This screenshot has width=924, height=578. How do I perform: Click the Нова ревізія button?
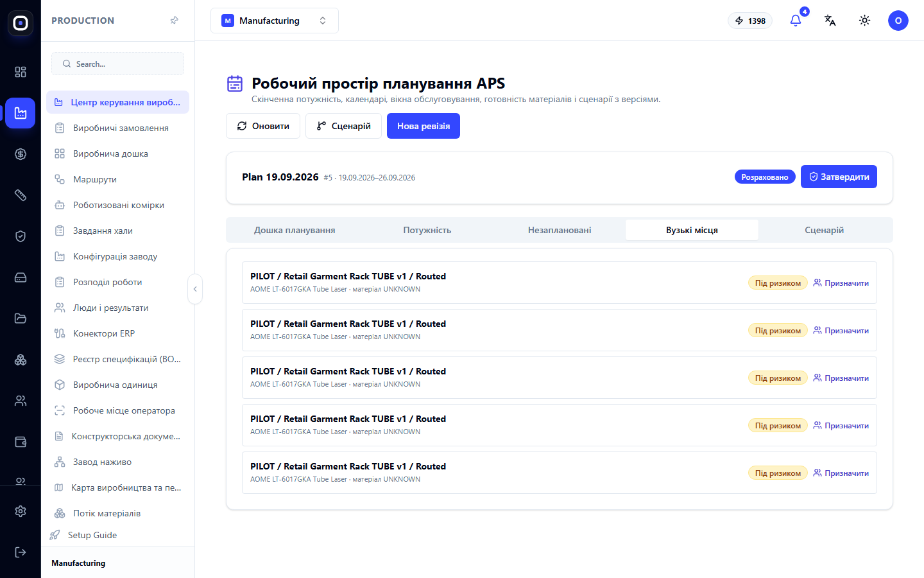click(424, 126)
